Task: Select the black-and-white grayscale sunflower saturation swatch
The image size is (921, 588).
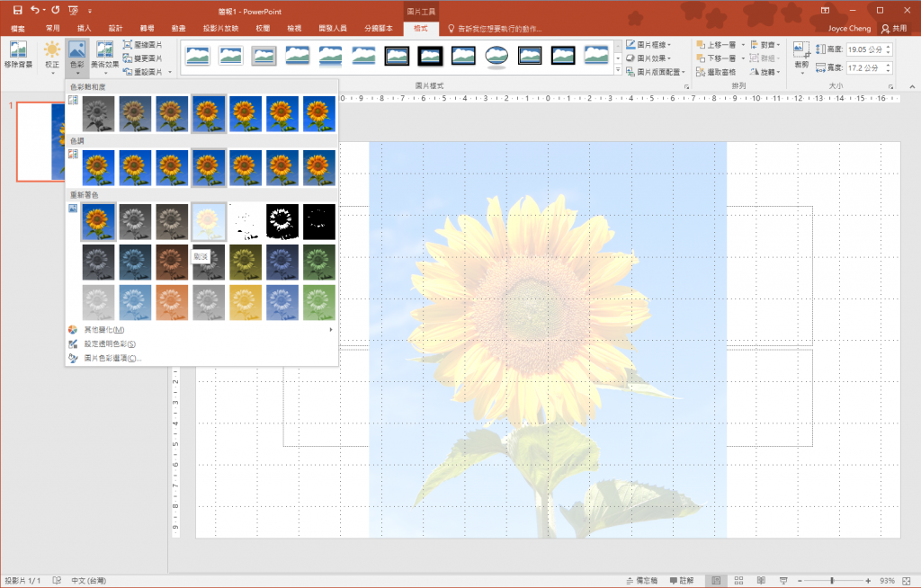Action: [x=96, y=114]
